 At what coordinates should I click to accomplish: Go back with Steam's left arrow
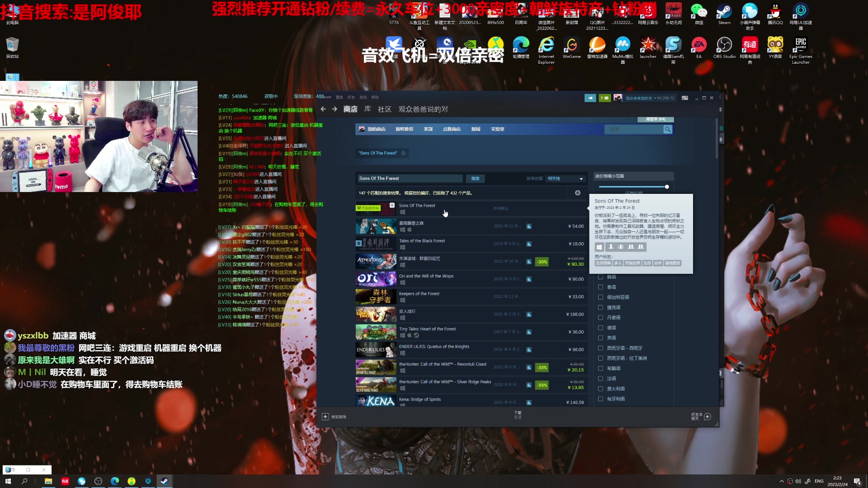[x=323, y=109]
